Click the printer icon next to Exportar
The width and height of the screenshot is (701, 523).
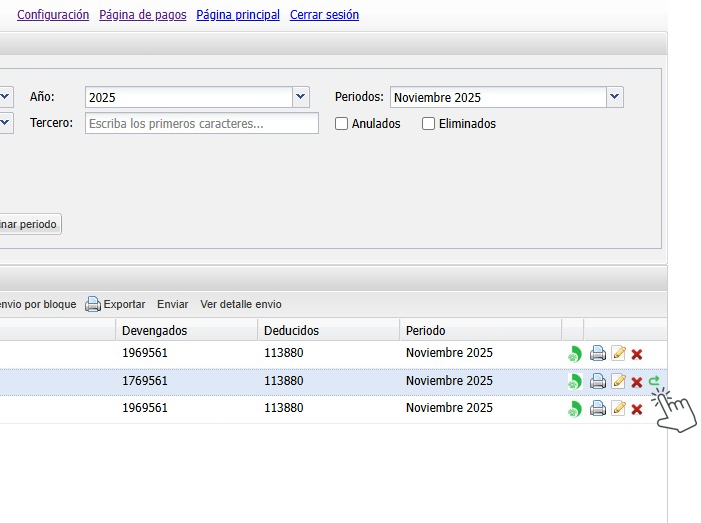(93, 304)
